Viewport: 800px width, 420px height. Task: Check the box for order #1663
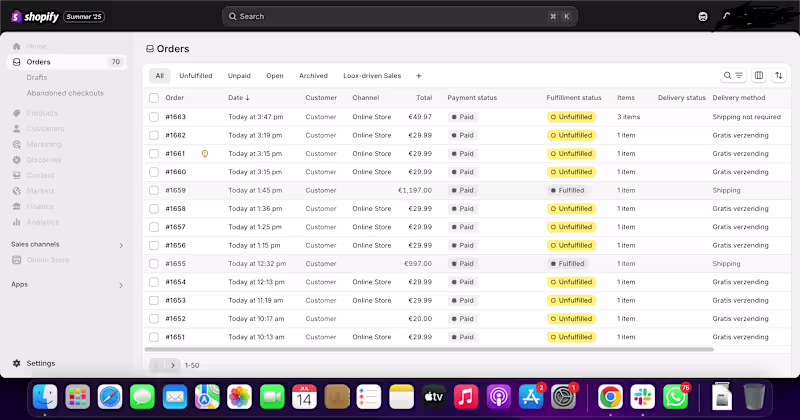154,117
